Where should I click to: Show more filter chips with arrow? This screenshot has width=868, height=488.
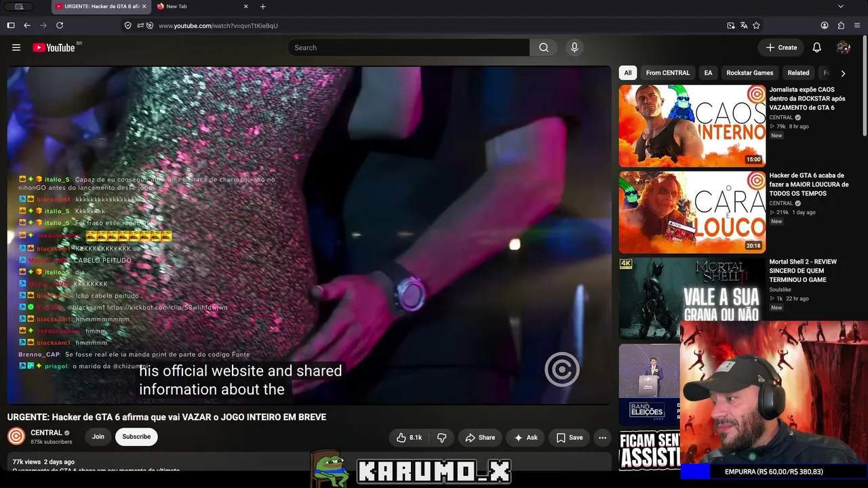click(843, 73)
